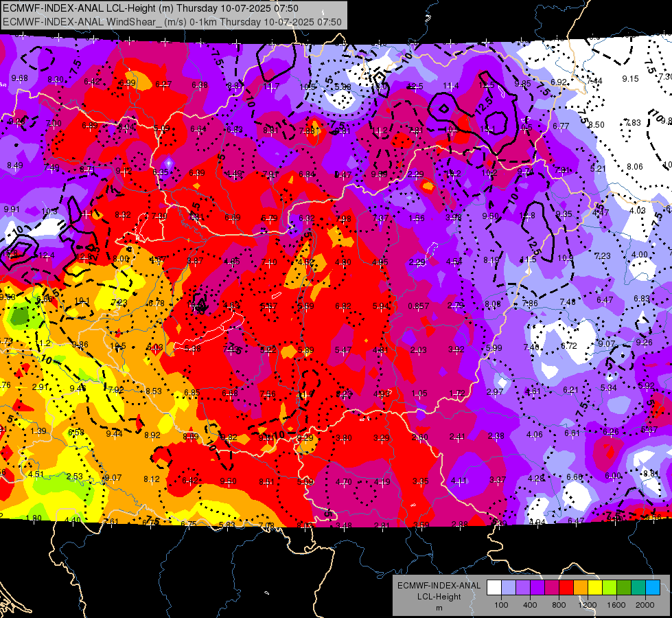Click the grid value 2.91
672x618 pixels.
coord(40,387)
